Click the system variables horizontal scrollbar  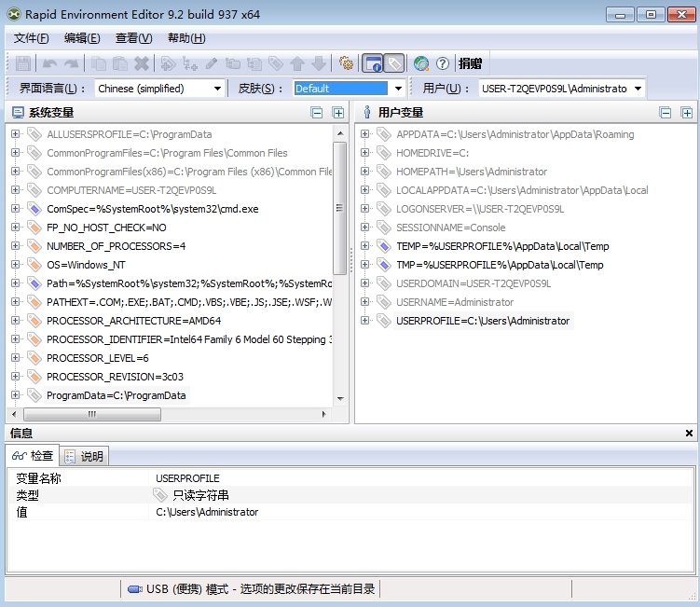pos(168,414)
